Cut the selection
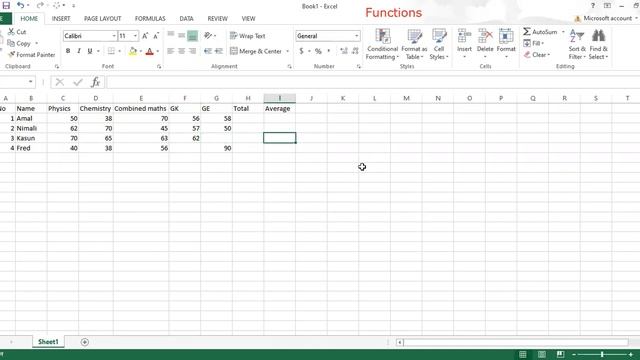This screenshot has height=360, width=640. 17,32
